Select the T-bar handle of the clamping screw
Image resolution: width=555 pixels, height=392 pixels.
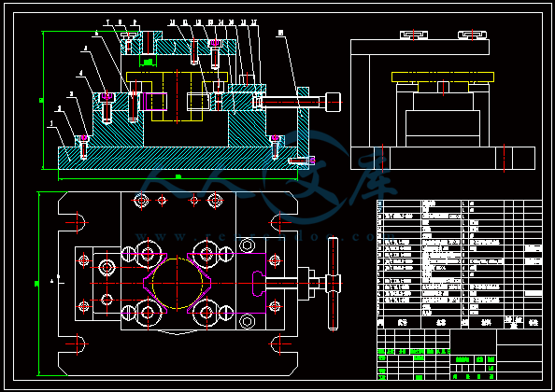(x=333, y=284)
